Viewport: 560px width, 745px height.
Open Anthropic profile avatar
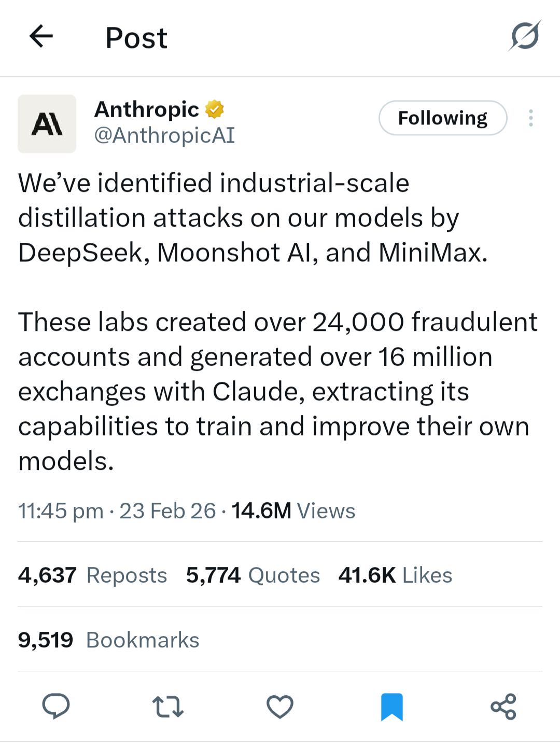47,123
